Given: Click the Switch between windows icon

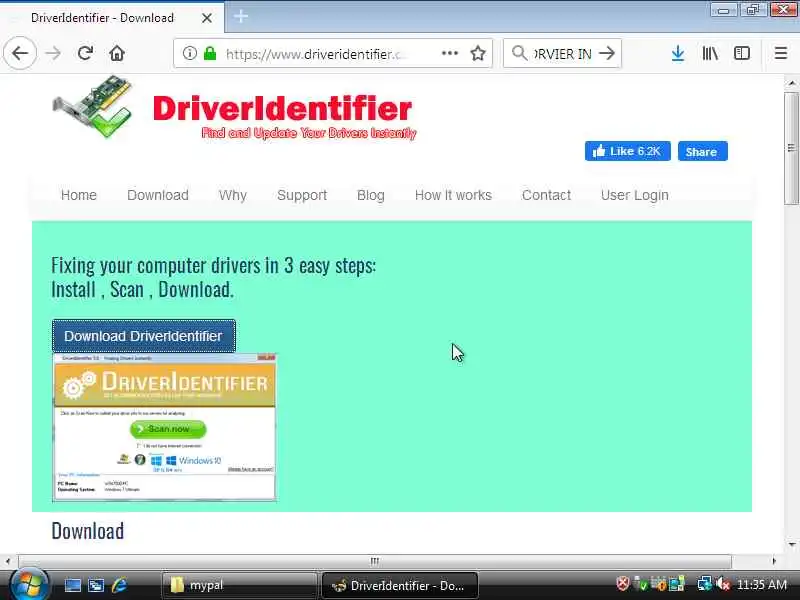Looking at the screenshot, I should point(96,585).
